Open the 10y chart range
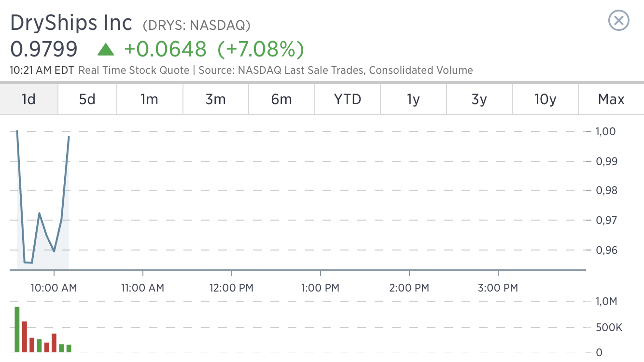 546,99
